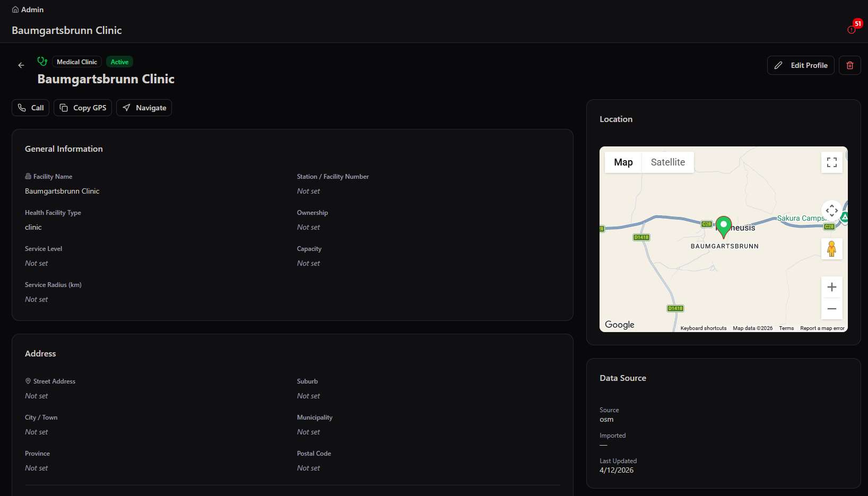Toggle the map fullscreen view icon
Screen dimensions: 868x496
(832, 162)
